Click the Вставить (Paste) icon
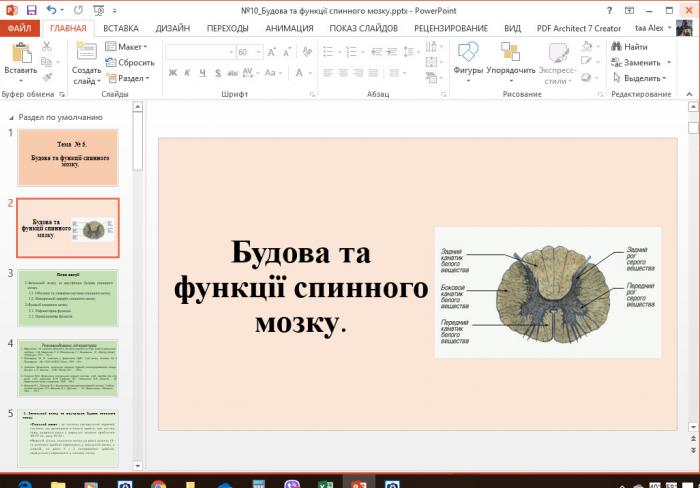 click(x=20, y=54)
